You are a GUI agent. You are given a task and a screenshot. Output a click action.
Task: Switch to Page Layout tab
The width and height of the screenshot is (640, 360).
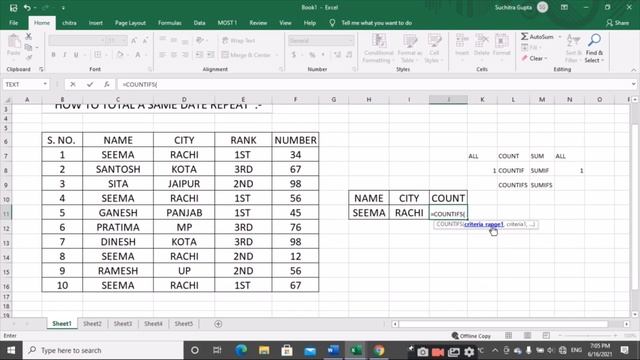pyautogui.click(x=130, y=23)
